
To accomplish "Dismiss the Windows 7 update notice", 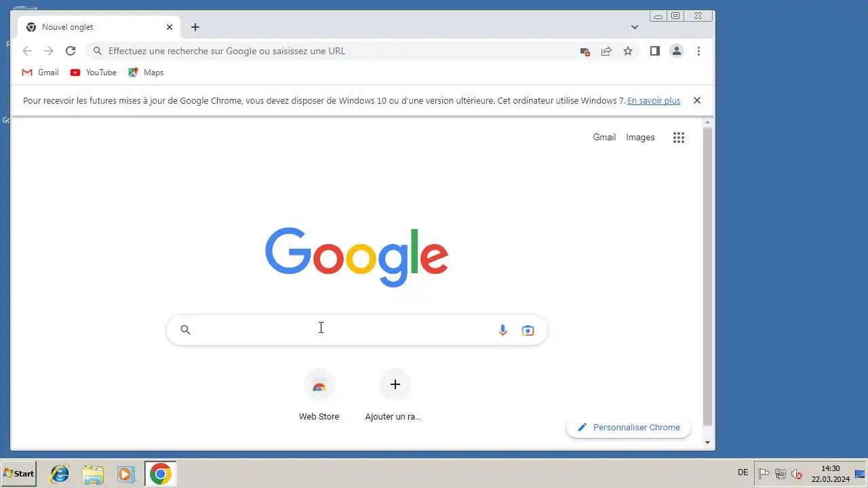I will coord(696,100).
